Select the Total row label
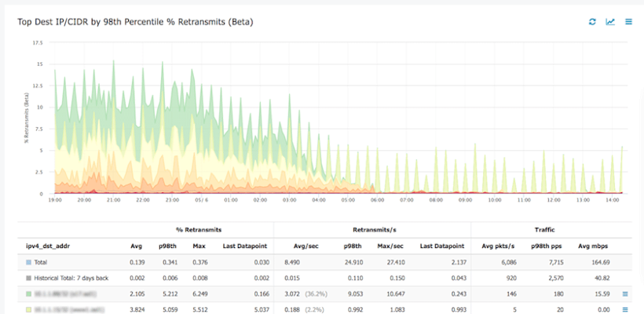The width and height of the screenshot is (644, 314). (40, 262)
